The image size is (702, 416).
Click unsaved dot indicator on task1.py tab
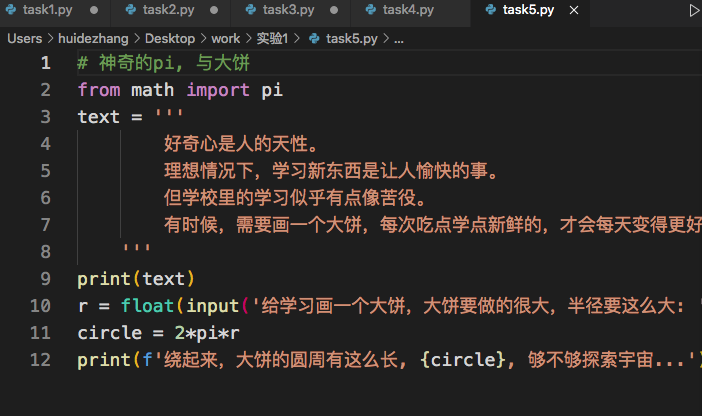pos(94,10)
